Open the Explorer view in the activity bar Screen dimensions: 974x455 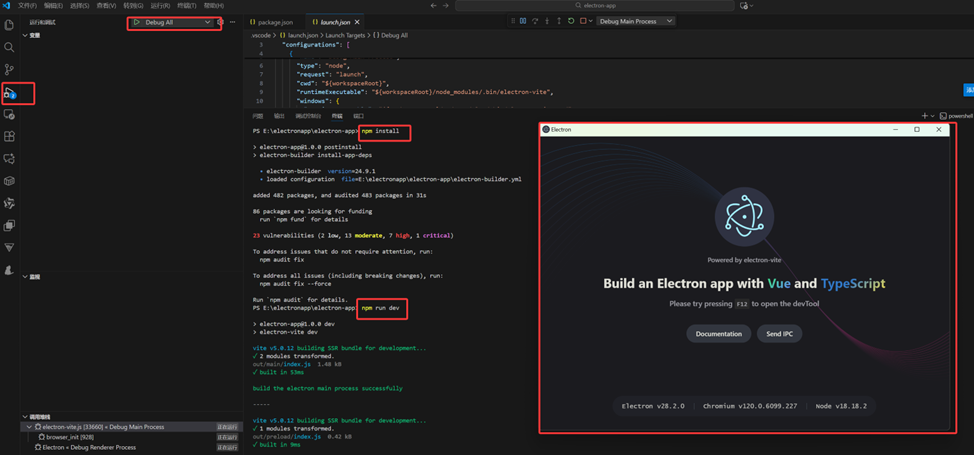(9, 25)
